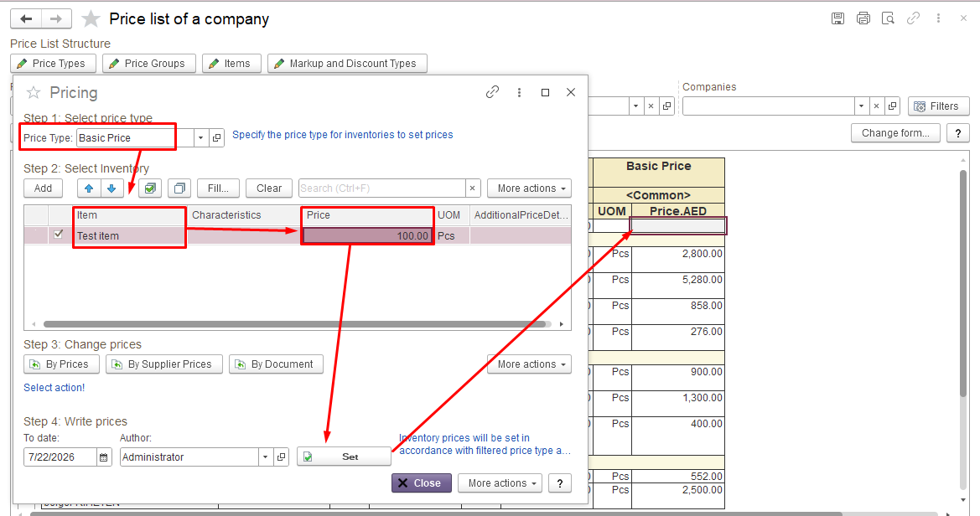Click inside the Search (Ctrl+F) field

pos(382,188)
